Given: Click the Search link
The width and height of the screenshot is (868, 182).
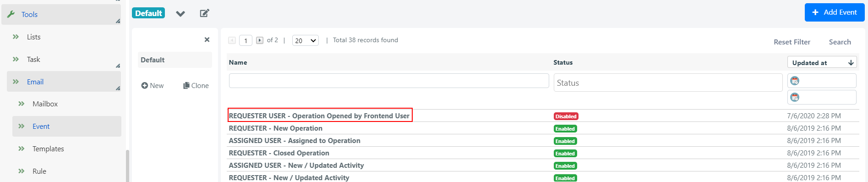Looking at the screenshot, I should coord(840,42).
